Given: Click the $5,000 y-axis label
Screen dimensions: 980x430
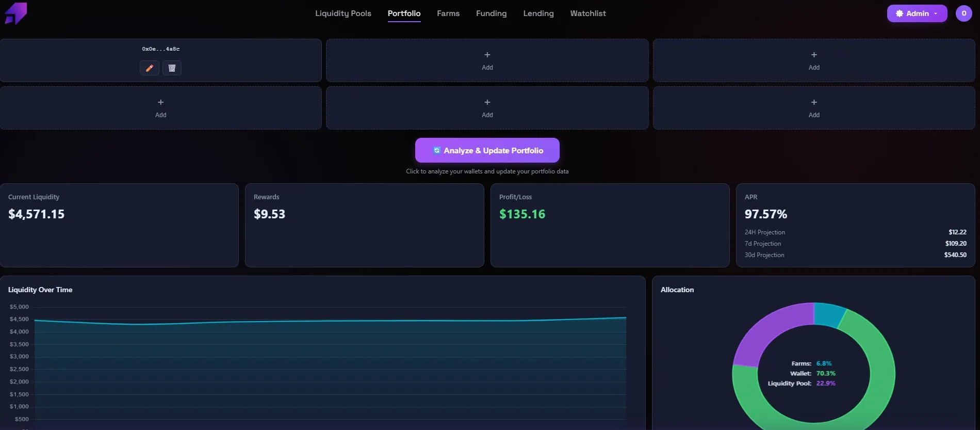Looking at the screenshot, I should click(x=19, y=307).
